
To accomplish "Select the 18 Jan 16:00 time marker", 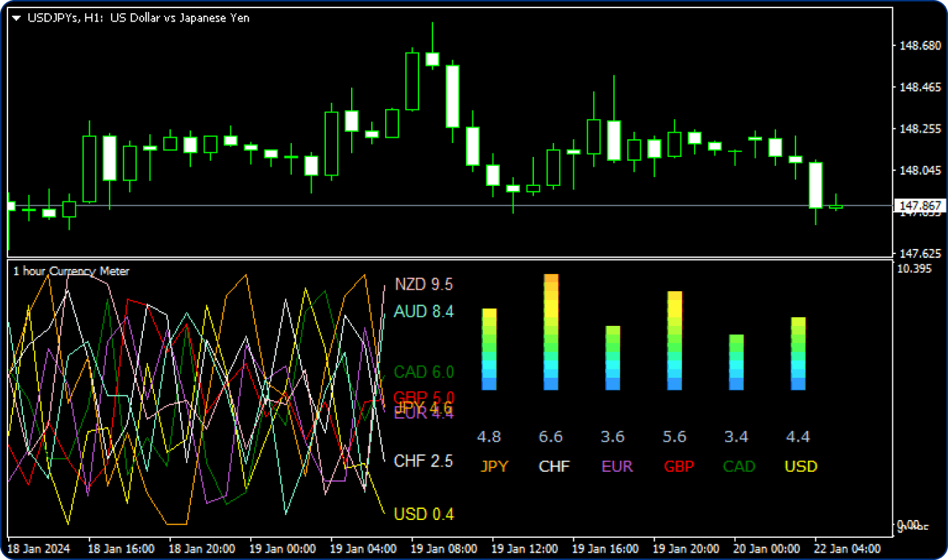I will click(120, 549).
